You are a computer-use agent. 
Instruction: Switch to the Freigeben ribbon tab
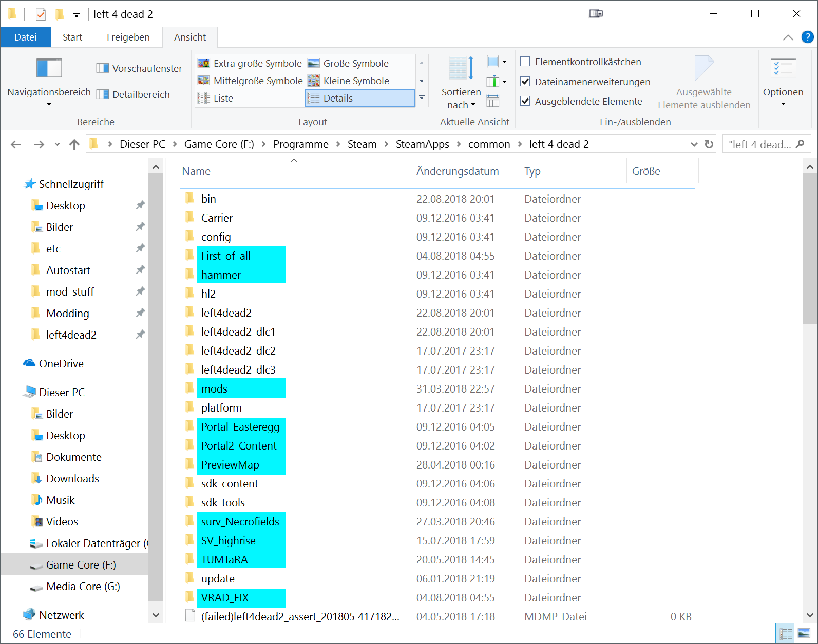(128, 37)
